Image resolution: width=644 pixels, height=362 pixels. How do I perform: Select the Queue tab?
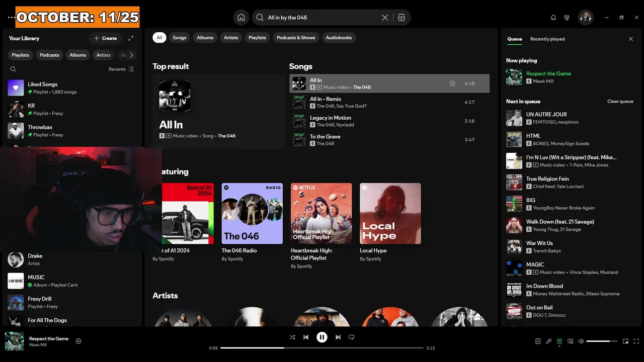point(515,39)
